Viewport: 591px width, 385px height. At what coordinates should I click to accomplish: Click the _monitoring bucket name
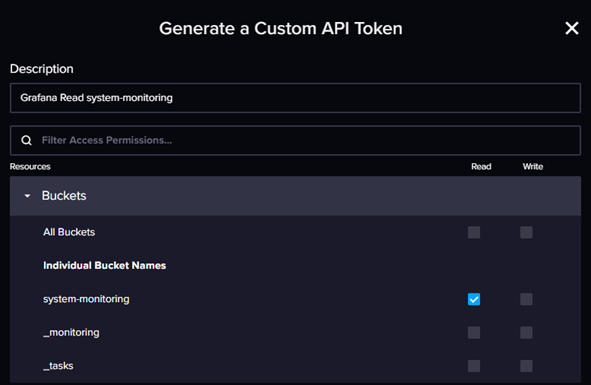[71, 332]
